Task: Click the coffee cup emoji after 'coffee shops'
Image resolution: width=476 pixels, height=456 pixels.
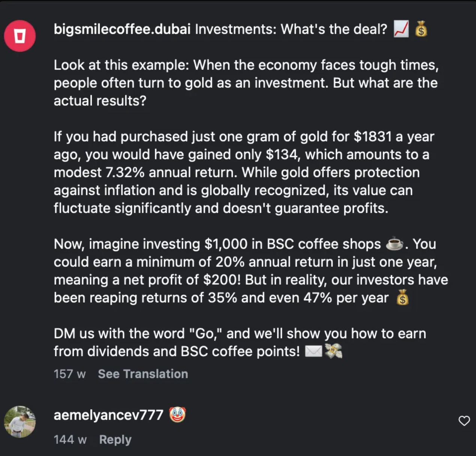Action: click(x=395, y=244)
